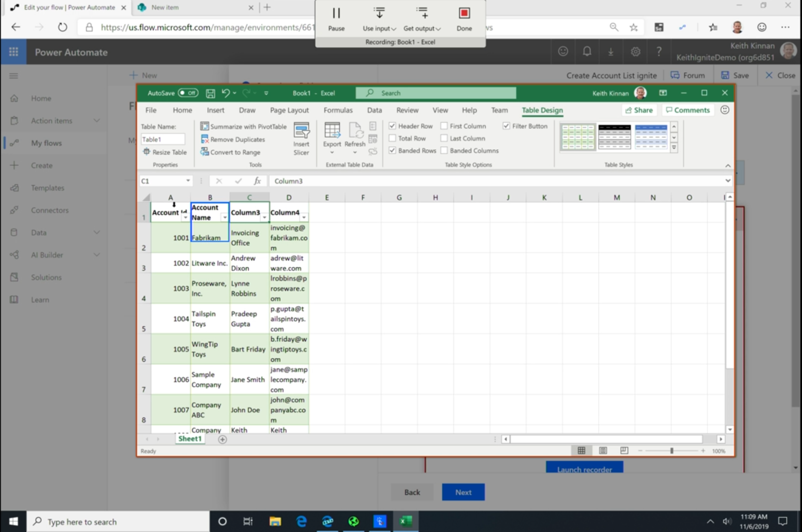
Task: Open the Get output recorder option
Action: coord(422,19)
